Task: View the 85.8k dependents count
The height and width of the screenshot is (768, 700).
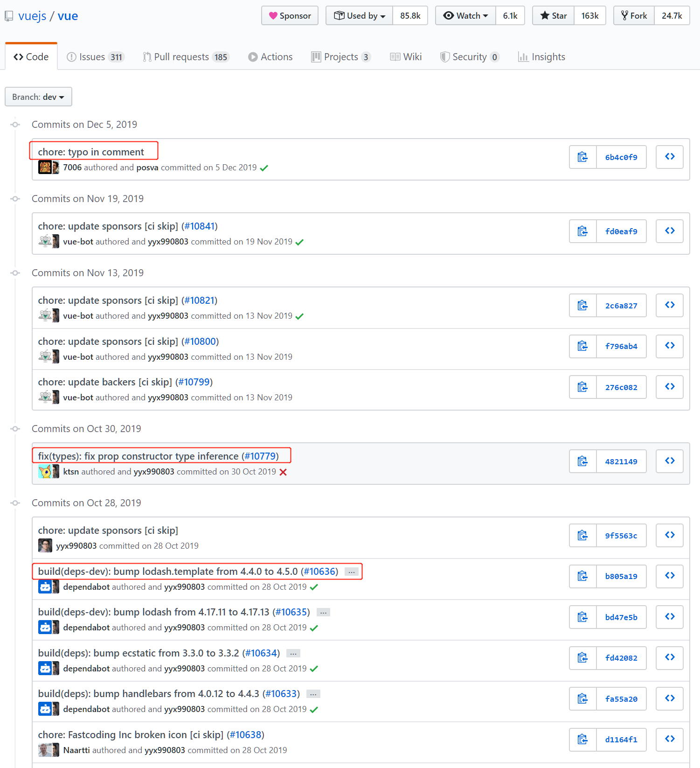Action: (410, 16)
